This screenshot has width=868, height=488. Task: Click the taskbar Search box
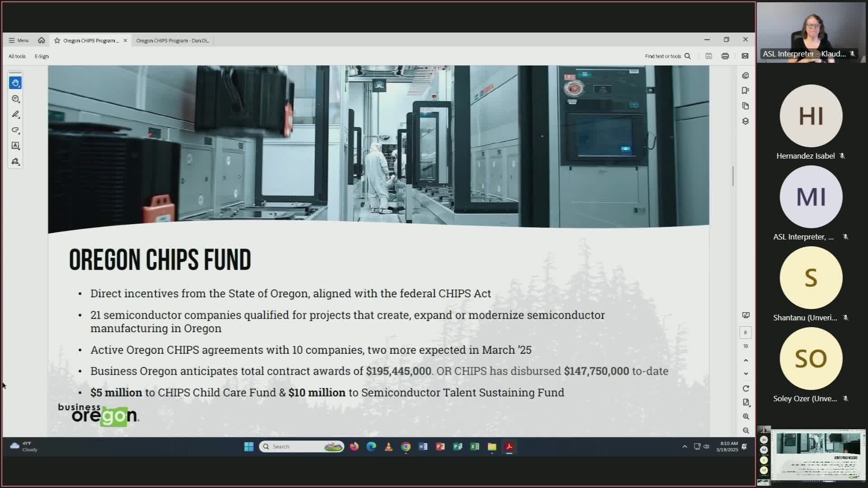pos(302,446)
